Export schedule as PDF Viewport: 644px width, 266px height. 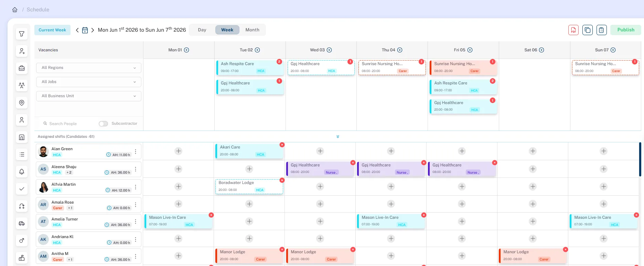pos(573,30)
